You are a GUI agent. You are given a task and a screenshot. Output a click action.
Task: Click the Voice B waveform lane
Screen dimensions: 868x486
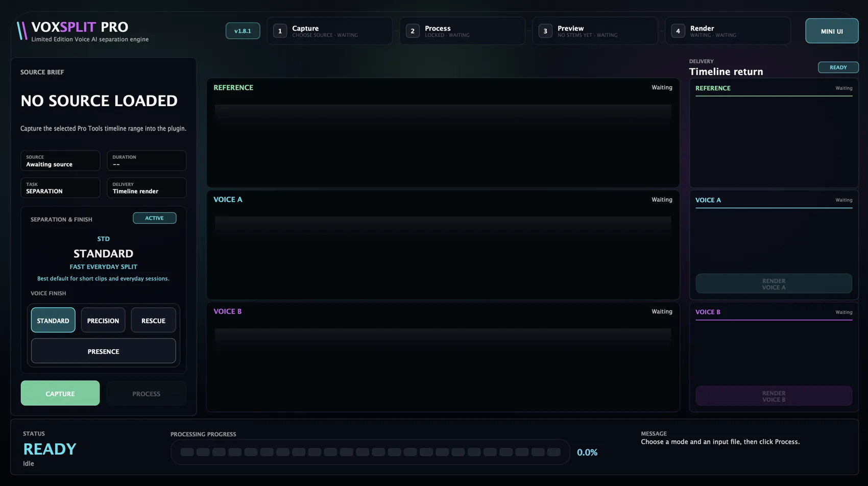click(443, 357)
